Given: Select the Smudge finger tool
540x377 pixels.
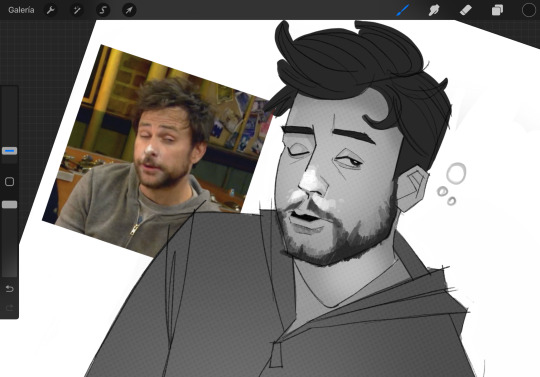Looking at the screenshot, I should (x=434, y=10).
